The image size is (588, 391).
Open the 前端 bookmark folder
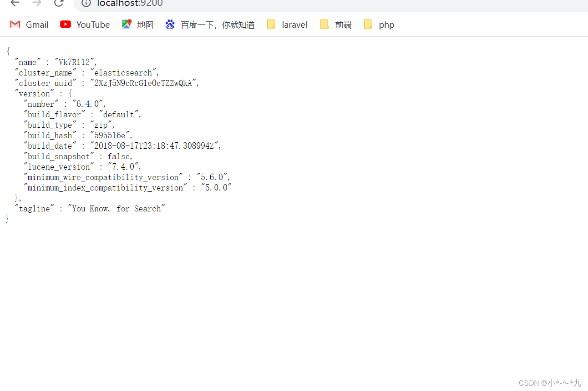pyautogui.click(x=336, y=25)
